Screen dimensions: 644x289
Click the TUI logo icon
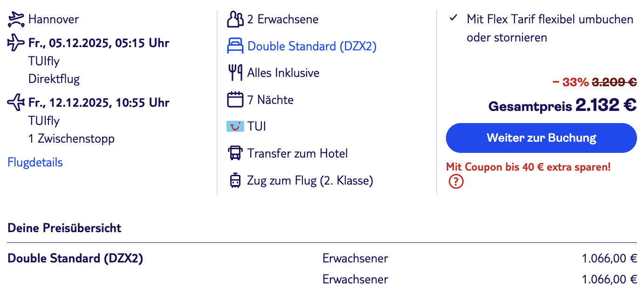tap(235, 126)
